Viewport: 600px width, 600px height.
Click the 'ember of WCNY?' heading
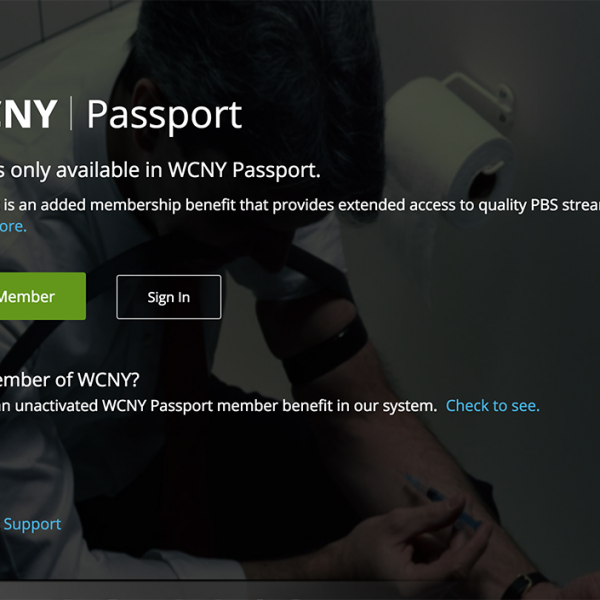[x=69, y=380]
